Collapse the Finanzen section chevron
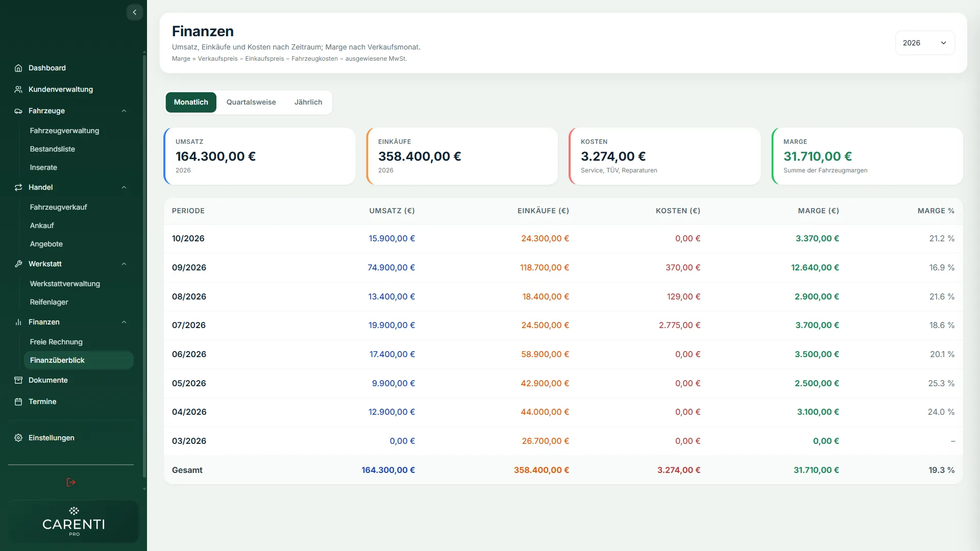Screen dimensions: 980x551 [x=124, y=322]
